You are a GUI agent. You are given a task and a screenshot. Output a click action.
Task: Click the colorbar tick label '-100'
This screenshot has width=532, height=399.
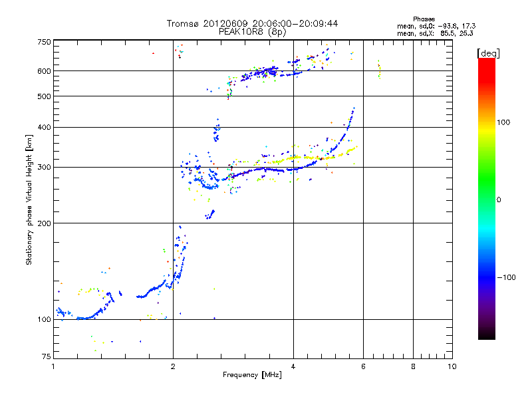pos(506,277)
